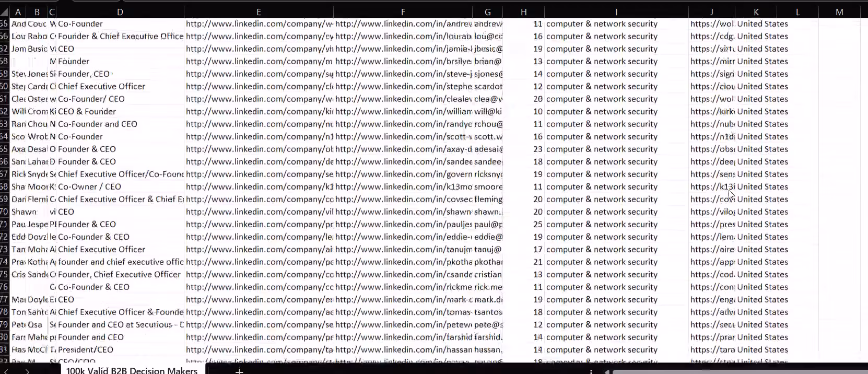Open Lou Rabon's LinkedIn company link
The height and width of the screenshot is (374, 868).
[x=260, y=36]
